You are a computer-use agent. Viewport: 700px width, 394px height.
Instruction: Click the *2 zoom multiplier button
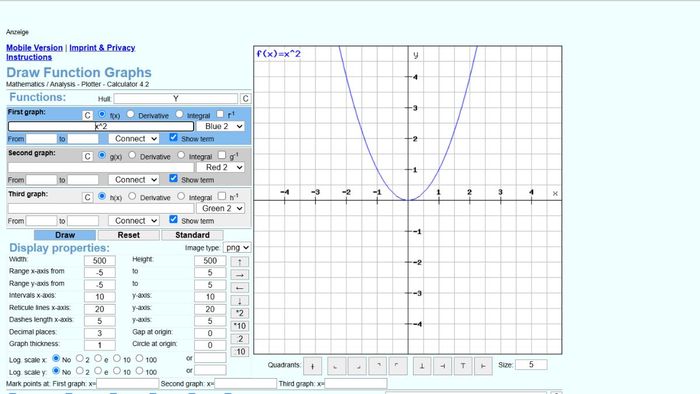click(x=240, y=313)
